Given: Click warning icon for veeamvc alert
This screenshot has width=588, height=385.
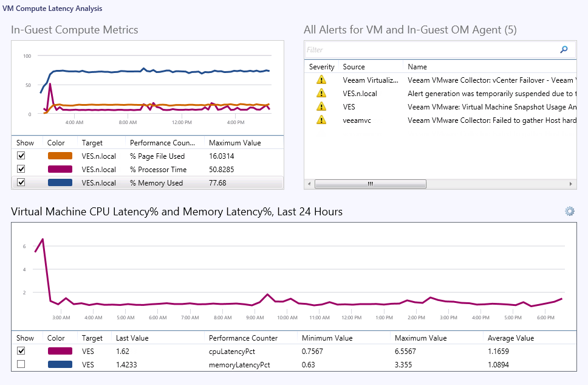Looking at the screenshot, I should tap(321, 120).
